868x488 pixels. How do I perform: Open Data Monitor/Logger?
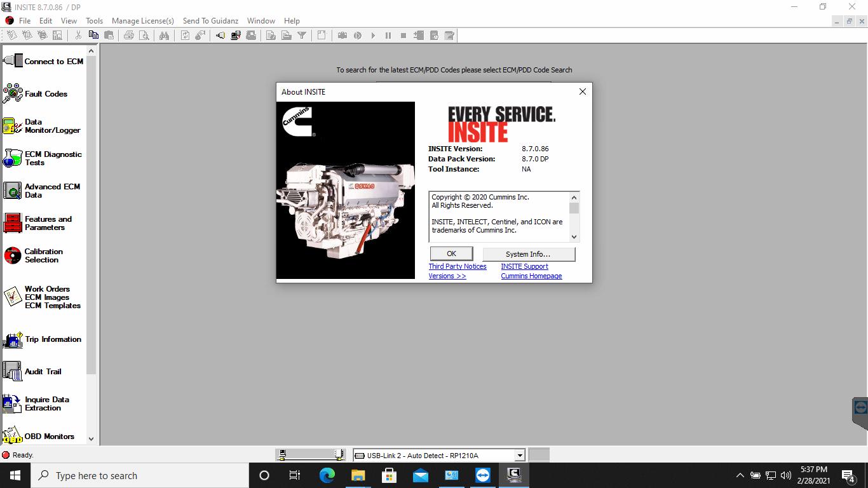(42, 126)
